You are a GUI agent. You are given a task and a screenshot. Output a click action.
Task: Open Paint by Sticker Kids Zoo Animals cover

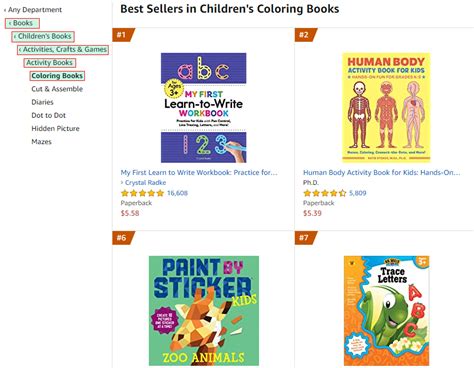[204, 311]
